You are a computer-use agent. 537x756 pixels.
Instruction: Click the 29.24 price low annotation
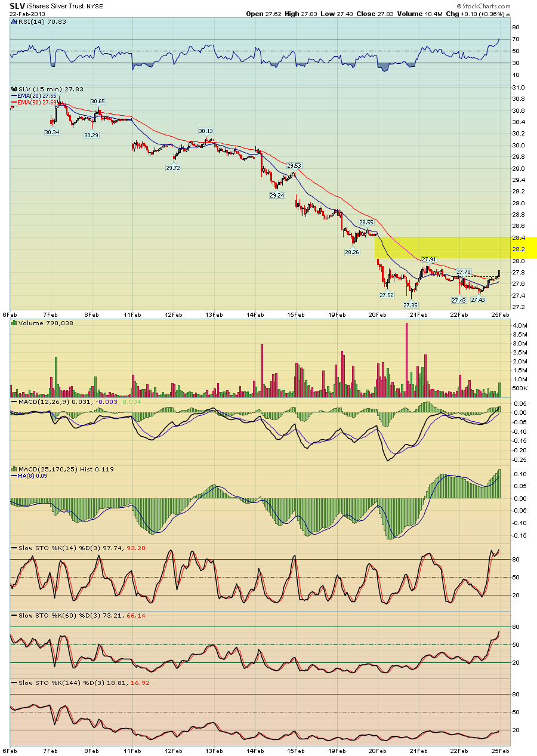[x=277, y=195]
